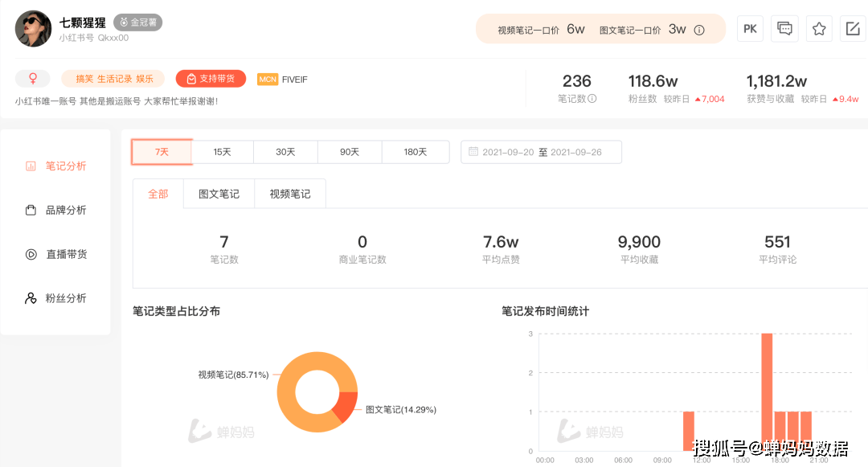Click the tallest bar in publish time chart
The height and width of the screenshot is (467, 868).
767,391
